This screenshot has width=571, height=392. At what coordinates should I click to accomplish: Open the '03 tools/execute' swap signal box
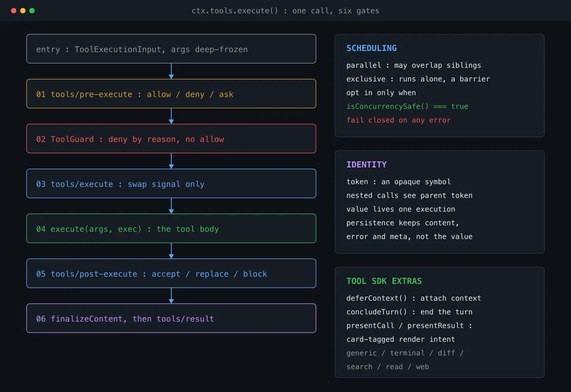click(171, 183)
